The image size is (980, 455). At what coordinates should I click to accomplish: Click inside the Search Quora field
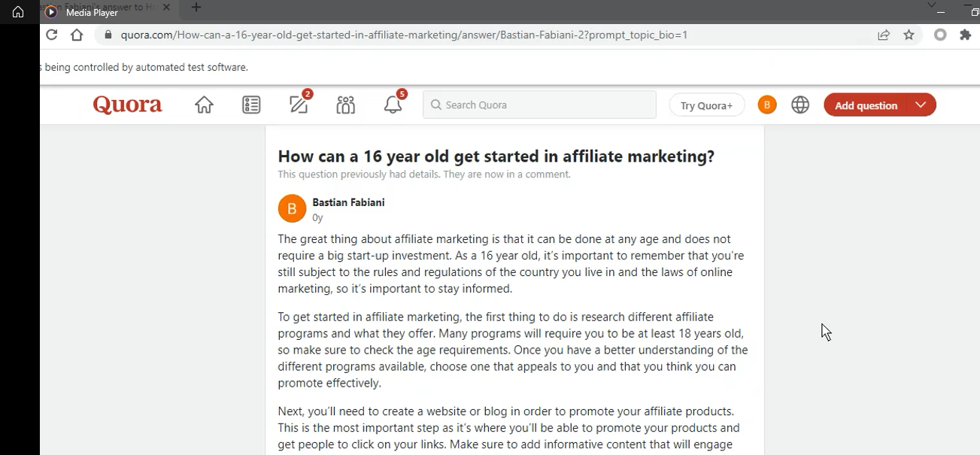pyautogui.click(x=539, y=105)
